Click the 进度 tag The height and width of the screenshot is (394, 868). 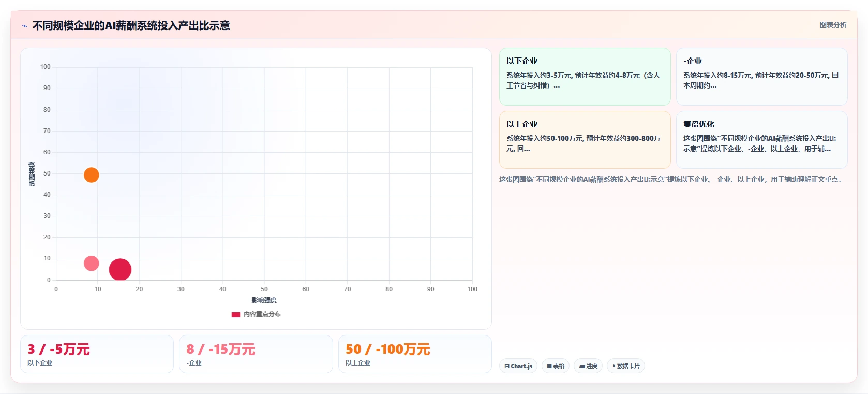[x=588, y=366]
